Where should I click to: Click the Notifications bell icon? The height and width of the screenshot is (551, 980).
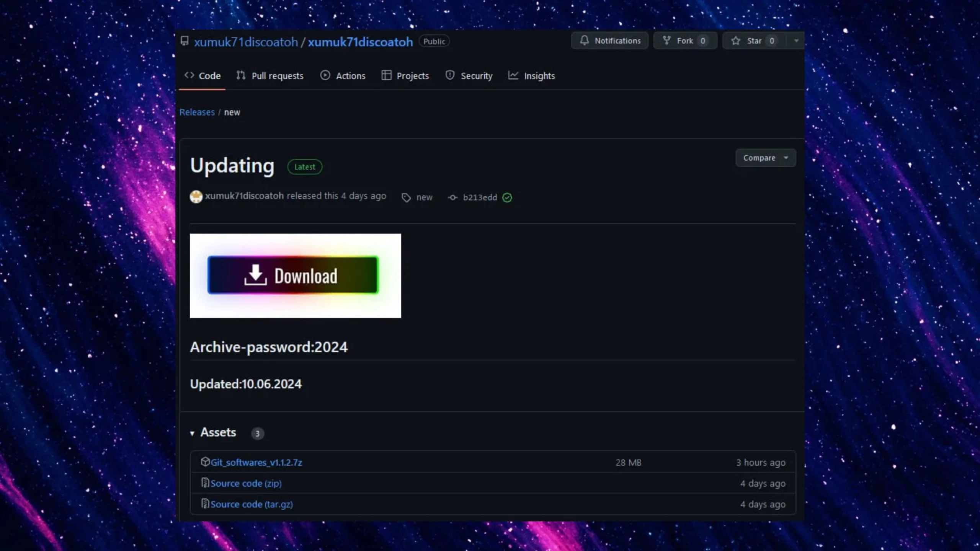pos(584,40)
